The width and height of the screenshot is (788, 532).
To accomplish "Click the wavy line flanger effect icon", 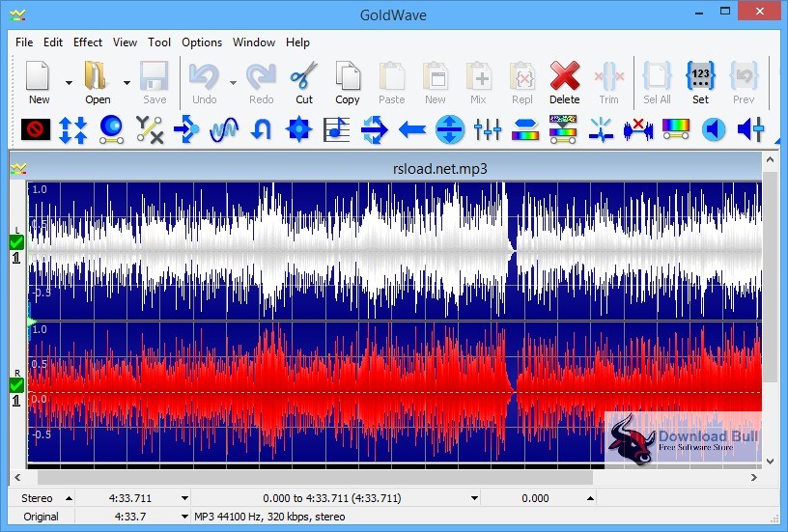I will [x=224, y=129].
